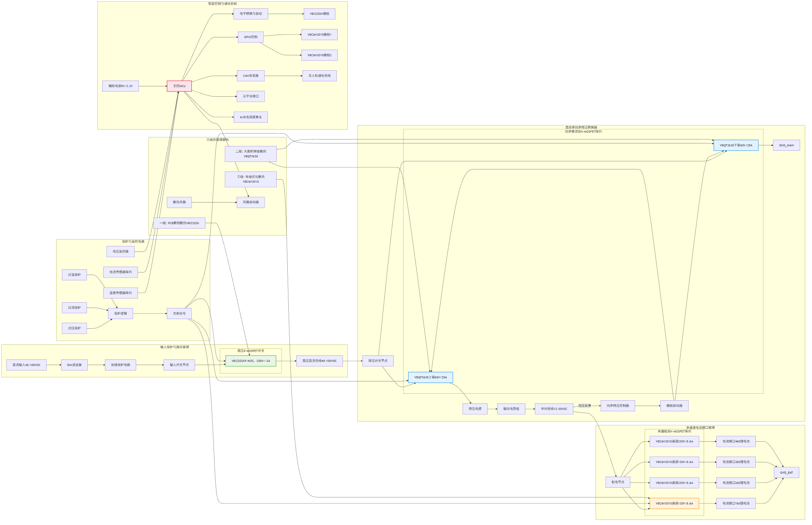Select 二级: 大面积焊盘散热 VBQF3638 node
The image size is (812, 525).
[251, 154]
